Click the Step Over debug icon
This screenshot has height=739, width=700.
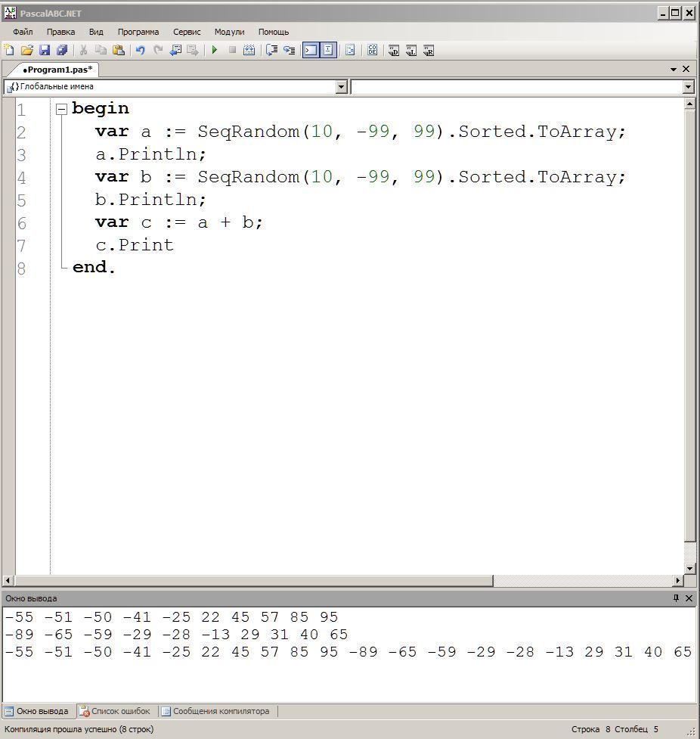point(272,50)
